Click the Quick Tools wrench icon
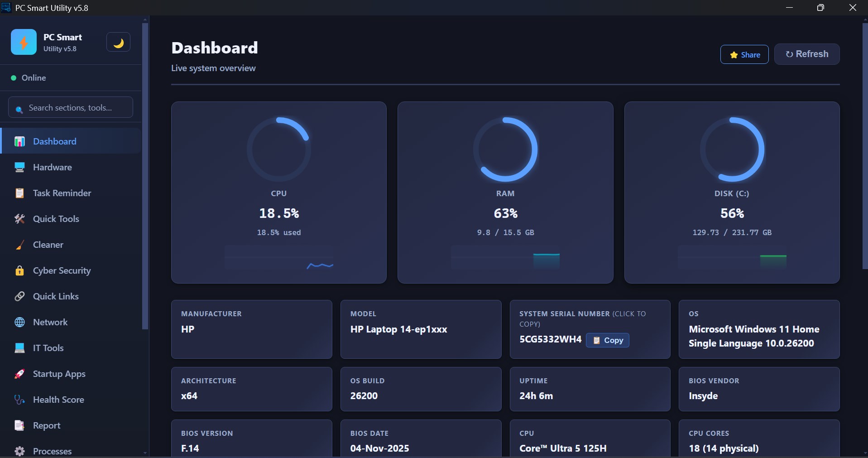The height and width of the screenshot is (458, 868). coord(19,219)
